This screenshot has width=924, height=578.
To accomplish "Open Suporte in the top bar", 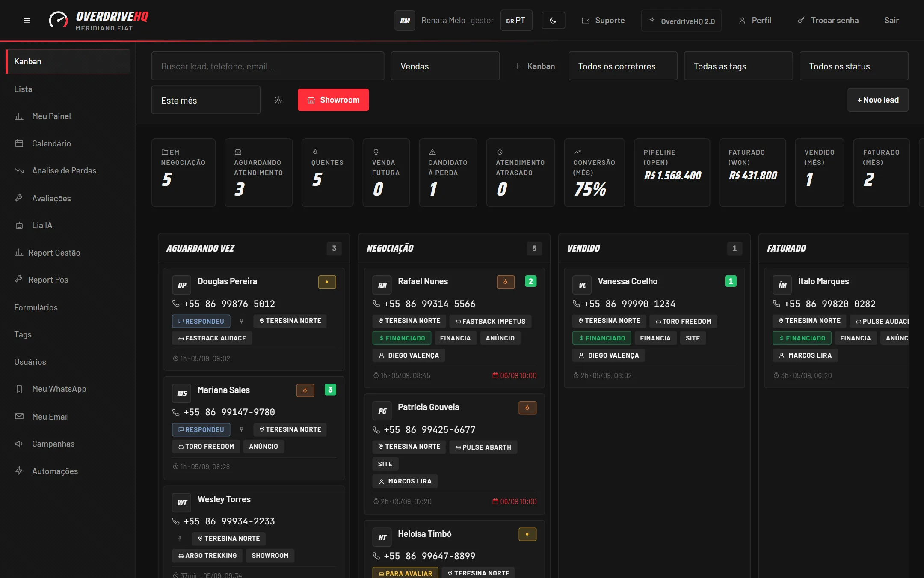I will click(603, 20).
